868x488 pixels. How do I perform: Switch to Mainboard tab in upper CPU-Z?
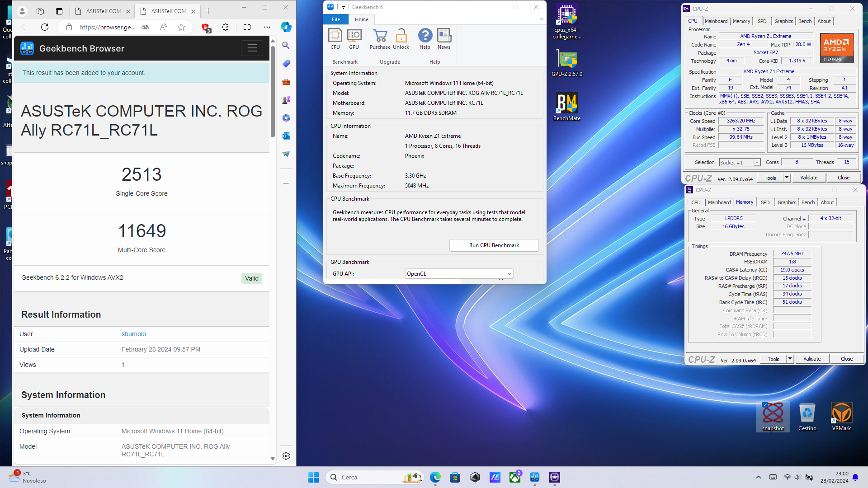716,21
